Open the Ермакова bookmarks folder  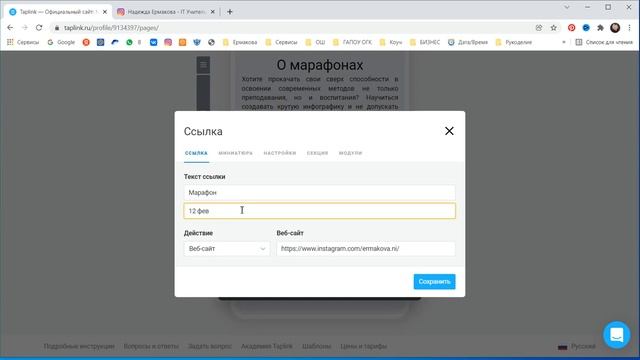click(x=240, y=42)
